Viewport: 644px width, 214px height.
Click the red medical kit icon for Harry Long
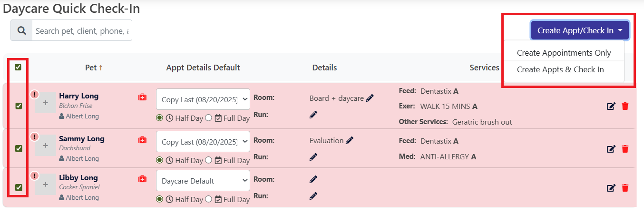click(142, 97)
